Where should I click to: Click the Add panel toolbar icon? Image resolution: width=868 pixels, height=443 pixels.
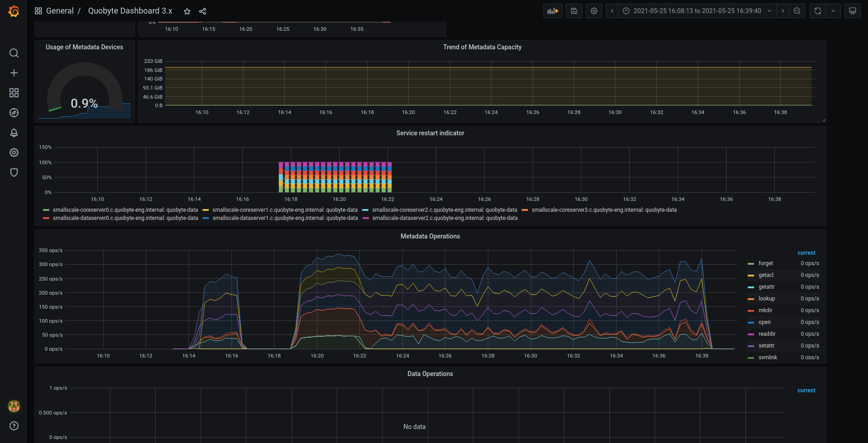point(552,11)
